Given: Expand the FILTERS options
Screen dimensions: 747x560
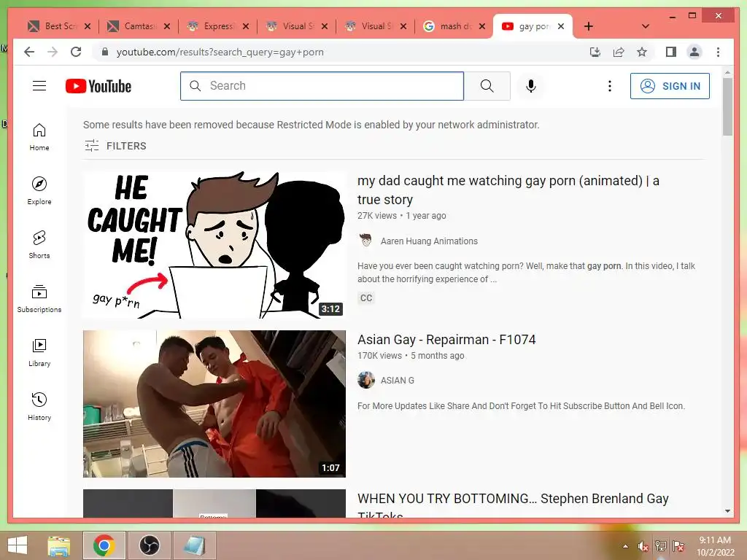Looking at the screenshot, I should click(x=115, y=146).
